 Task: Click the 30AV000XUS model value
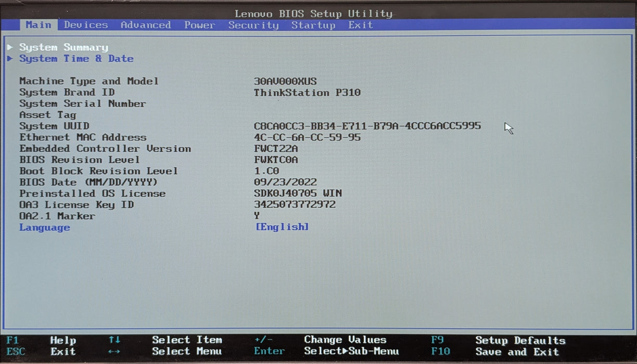[285, 81]
